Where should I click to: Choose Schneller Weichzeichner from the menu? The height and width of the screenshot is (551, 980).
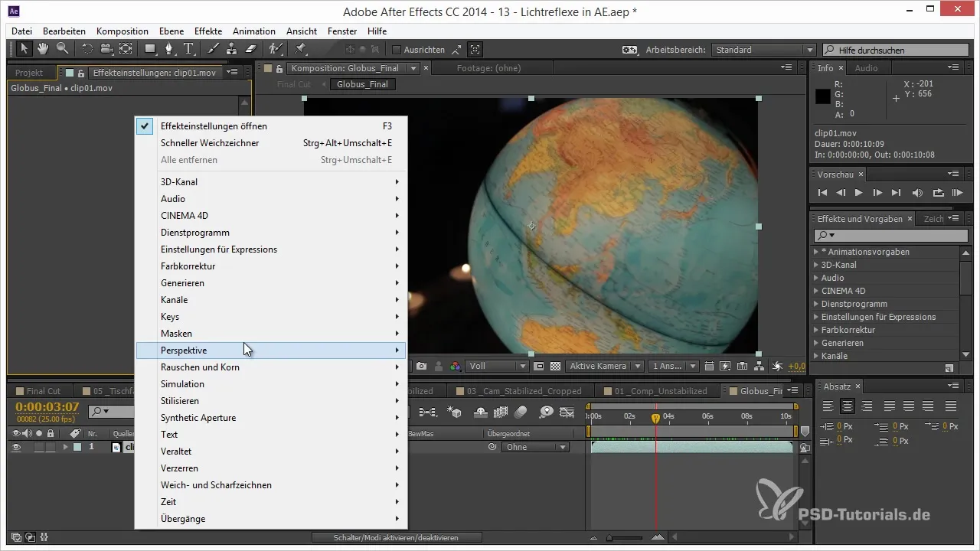[271, 143]
